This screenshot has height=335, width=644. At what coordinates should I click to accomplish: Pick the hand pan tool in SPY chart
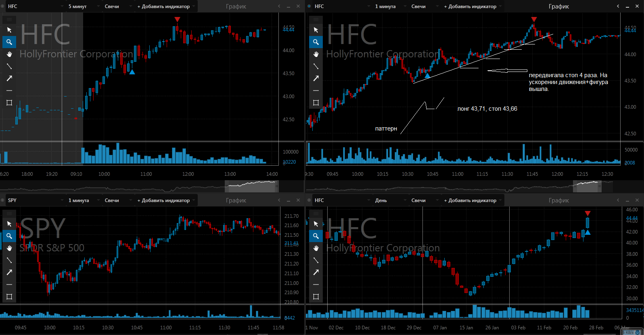9,248
